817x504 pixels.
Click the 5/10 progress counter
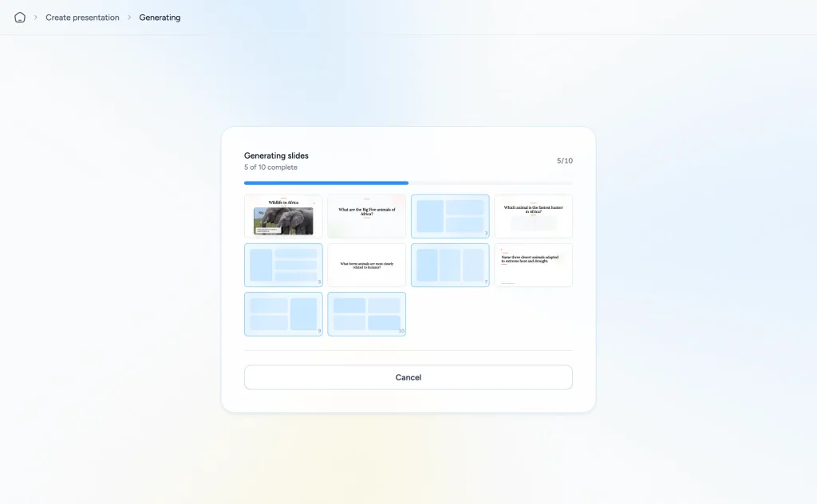tap(564, 160)
